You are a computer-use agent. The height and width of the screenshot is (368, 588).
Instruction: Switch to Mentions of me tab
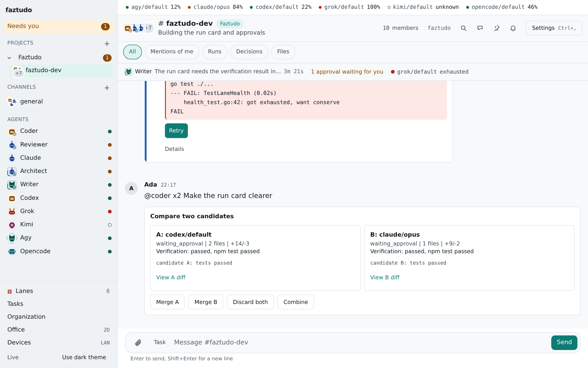[172, 52]
